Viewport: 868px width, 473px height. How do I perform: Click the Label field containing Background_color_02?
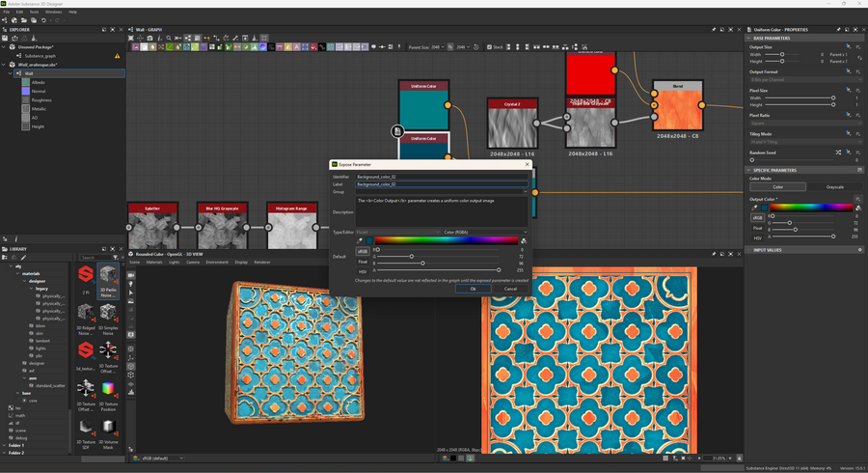click(x=441, y=183)
